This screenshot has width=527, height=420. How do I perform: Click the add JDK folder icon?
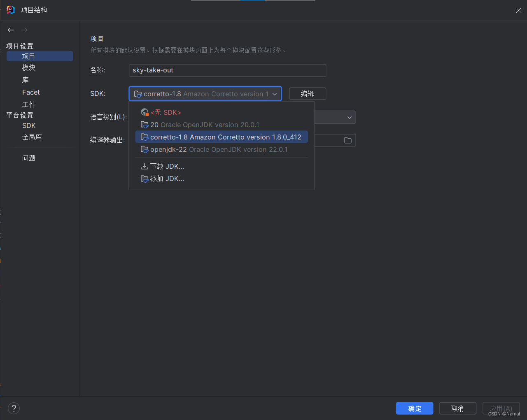click(145, 179)
